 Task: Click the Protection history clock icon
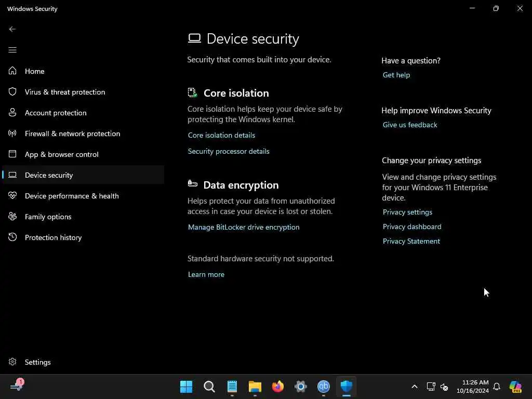click(12, 237)
